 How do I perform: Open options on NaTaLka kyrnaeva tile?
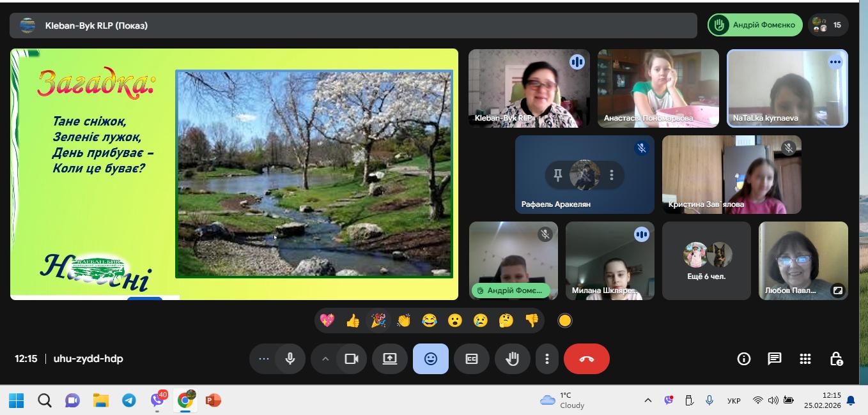tap(835, 62)
